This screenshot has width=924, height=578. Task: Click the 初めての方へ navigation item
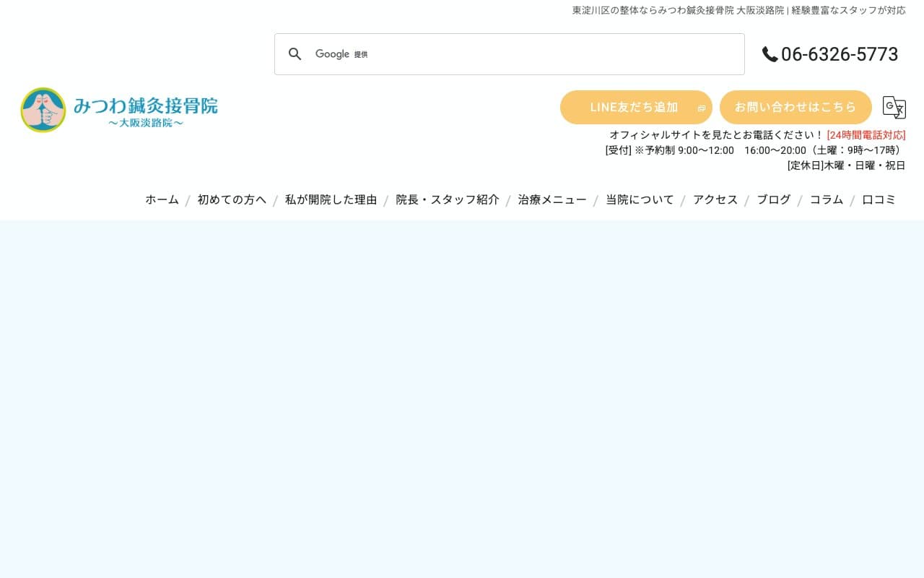(231, 199)
